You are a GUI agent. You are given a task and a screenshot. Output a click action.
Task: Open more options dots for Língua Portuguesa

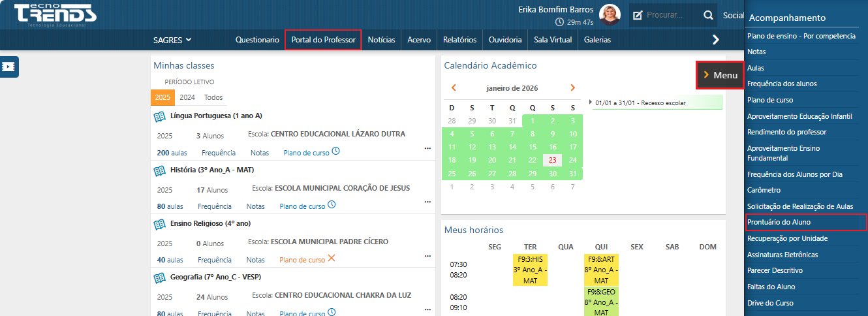pyautogui.click(x=427, y=148)
